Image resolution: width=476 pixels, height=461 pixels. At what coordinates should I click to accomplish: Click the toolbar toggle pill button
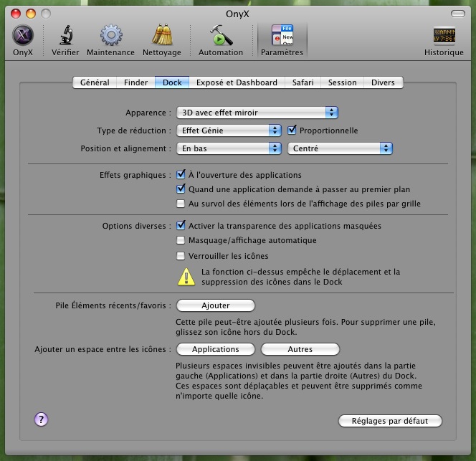pos(457,14)
